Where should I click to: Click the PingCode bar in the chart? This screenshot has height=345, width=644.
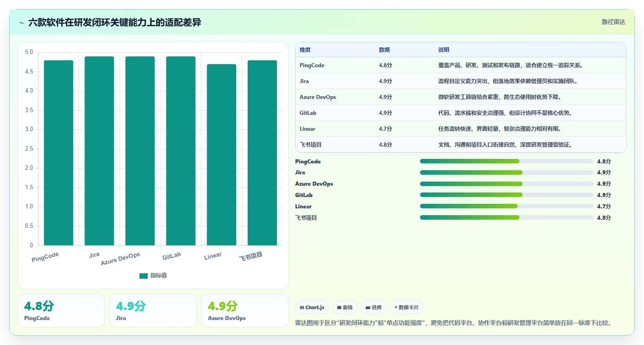click(x=59, y=153)
